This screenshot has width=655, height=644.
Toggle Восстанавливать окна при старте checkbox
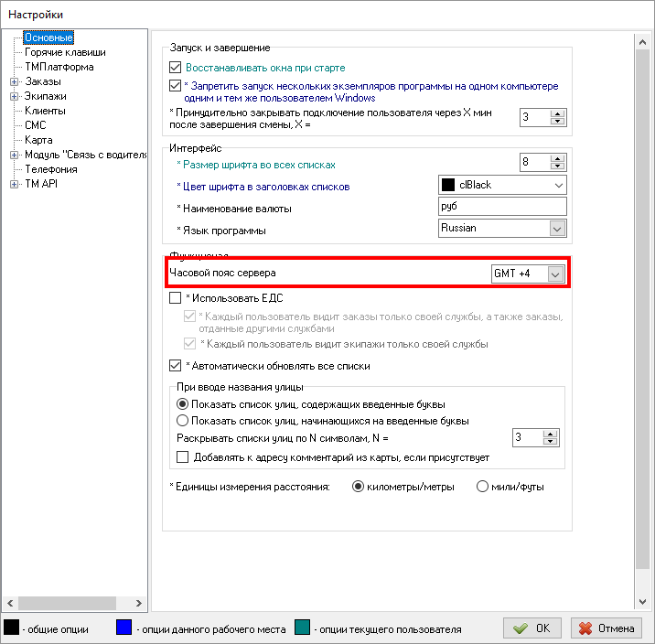pyautogui.click(x=177, y=68)
